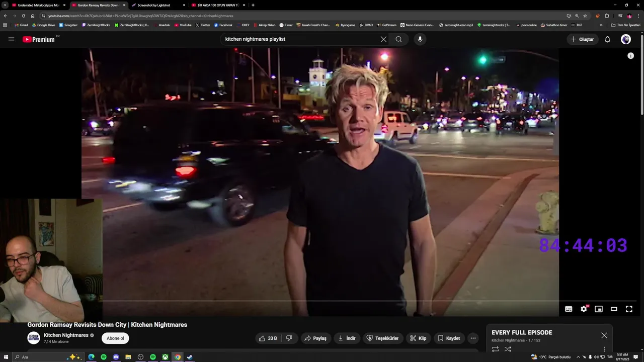Show video info card icon
Screen dimensions: 644x362
coord(630,56)
